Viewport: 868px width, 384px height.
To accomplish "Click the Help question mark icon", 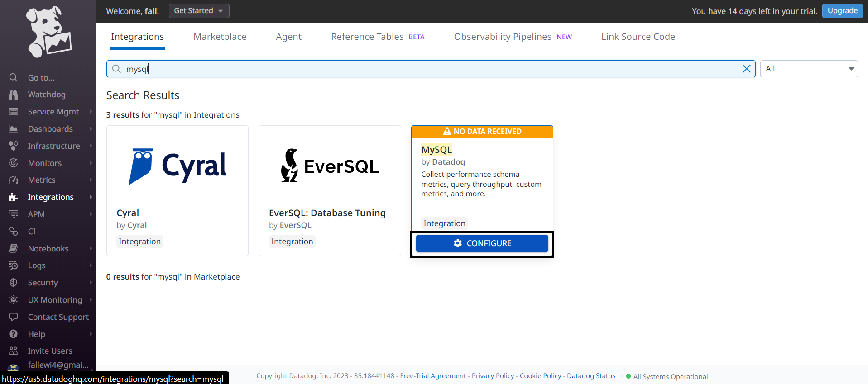I will [x=14, y=334].
